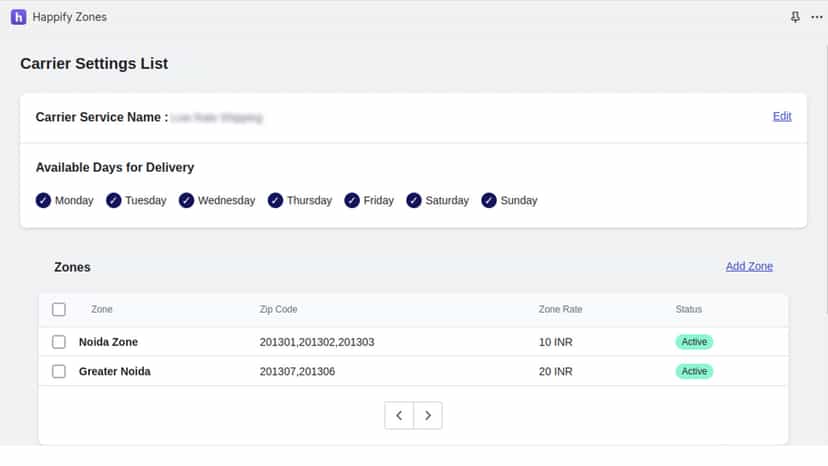Toggle the Sunday delivery day checkmark
This screenshot has width=828, height=466.
click(x=489, y=201)
